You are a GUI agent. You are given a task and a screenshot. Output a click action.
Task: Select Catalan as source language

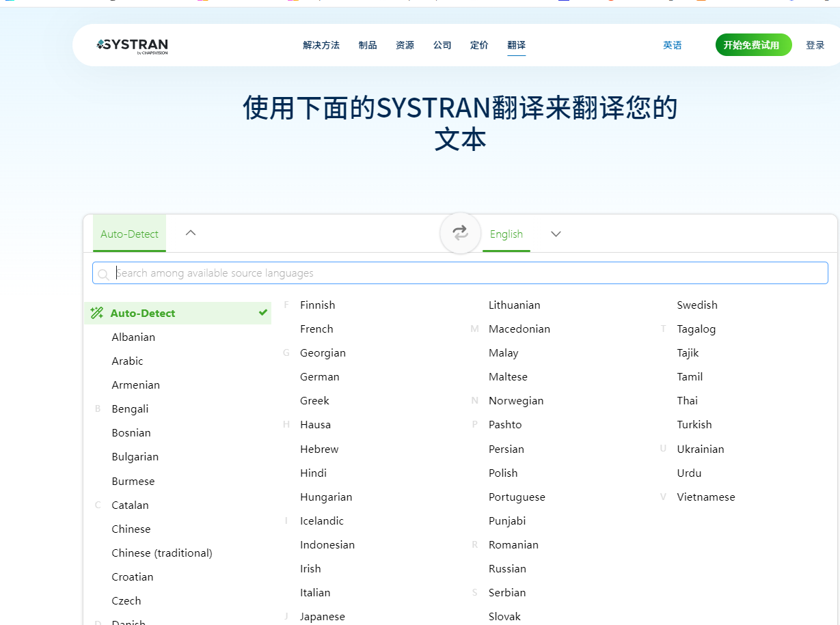pyautogui.click(x=130, y=505)
